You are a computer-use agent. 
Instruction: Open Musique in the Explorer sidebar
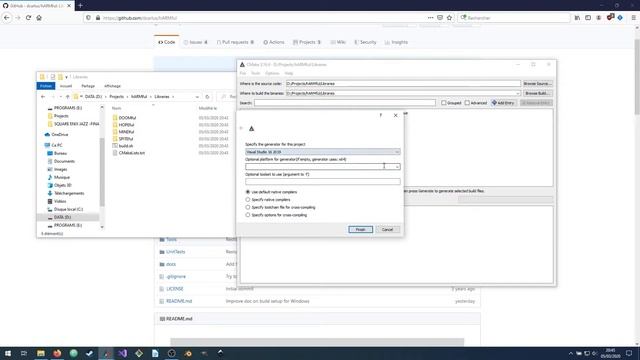(62, 177)
